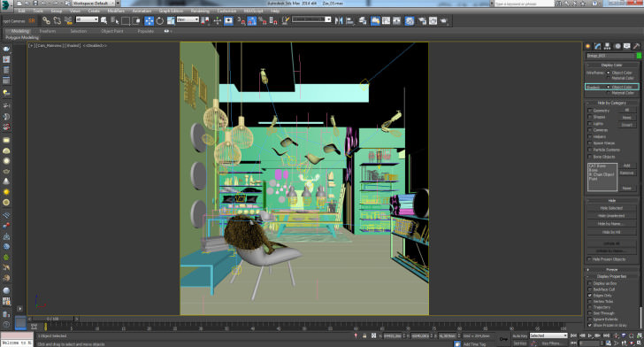Viewport: 644px width, 347px height.
Task: Switch to the Hierarchy command panel tab
Action: pos(608,46)
